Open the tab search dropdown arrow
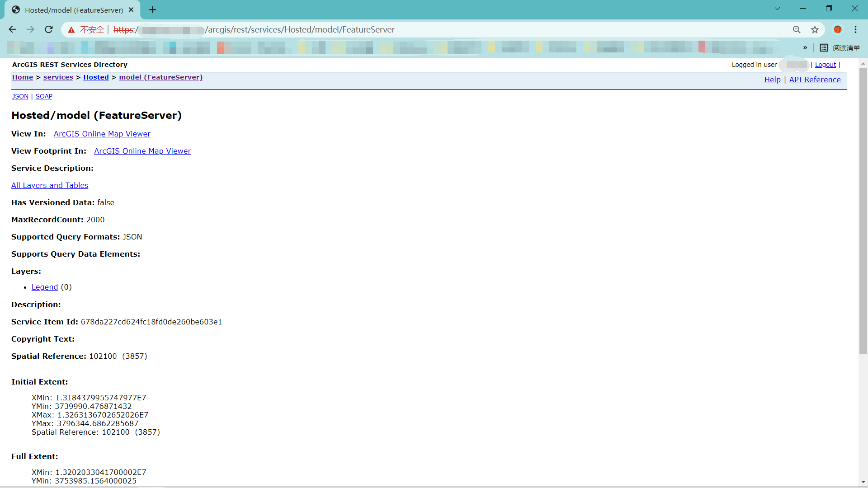 pos(777,8)
